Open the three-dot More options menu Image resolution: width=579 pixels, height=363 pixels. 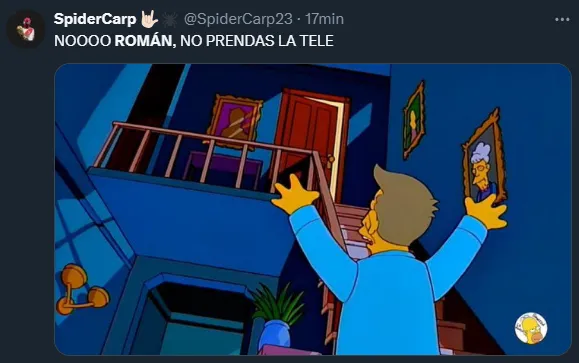click(562, 20)
